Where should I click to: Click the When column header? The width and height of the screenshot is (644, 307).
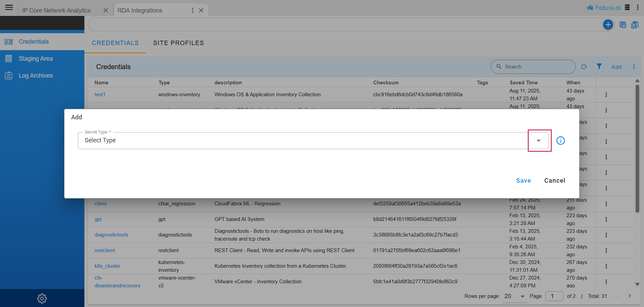click(x=573, y=83)
